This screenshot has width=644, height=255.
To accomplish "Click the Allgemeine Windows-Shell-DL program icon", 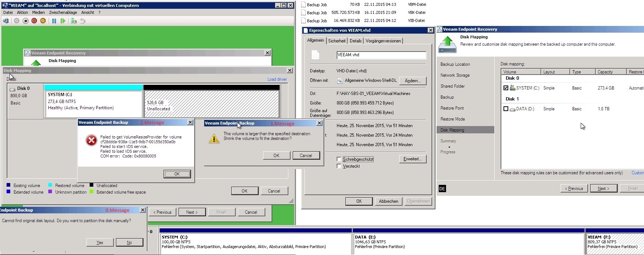I will point(340,80).
